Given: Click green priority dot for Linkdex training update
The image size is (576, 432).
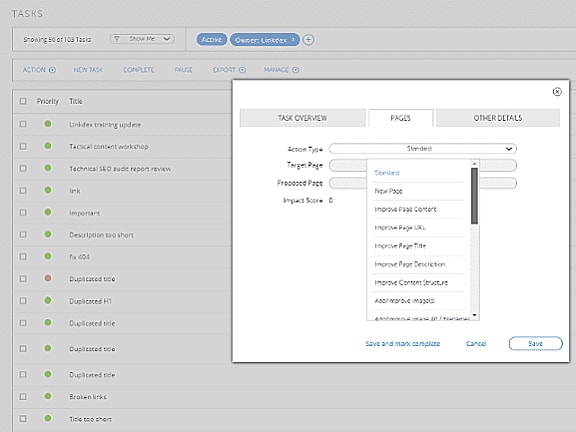Looking at the screenshot, I should point(48,124).
